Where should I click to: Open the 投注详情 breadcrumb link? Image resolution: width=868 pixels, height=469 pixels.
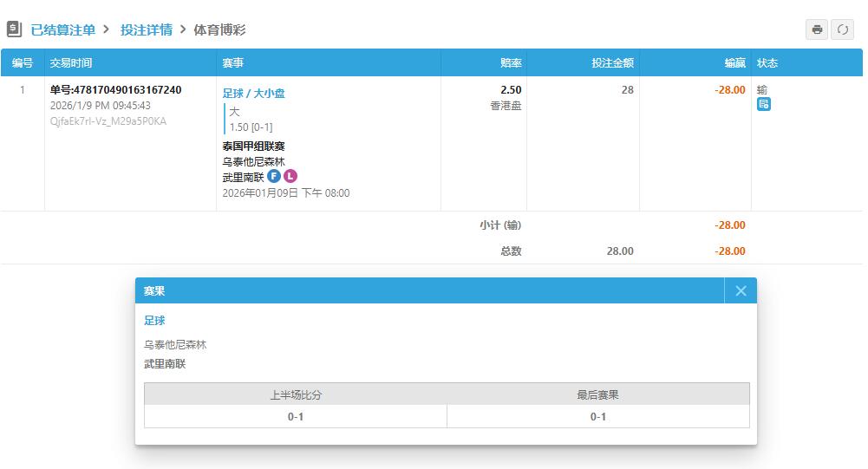pos(146,29)
